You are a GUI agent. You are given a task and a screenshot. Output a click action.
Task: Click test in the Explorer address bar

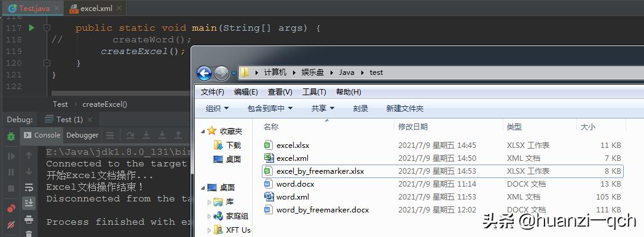(376, 72)
